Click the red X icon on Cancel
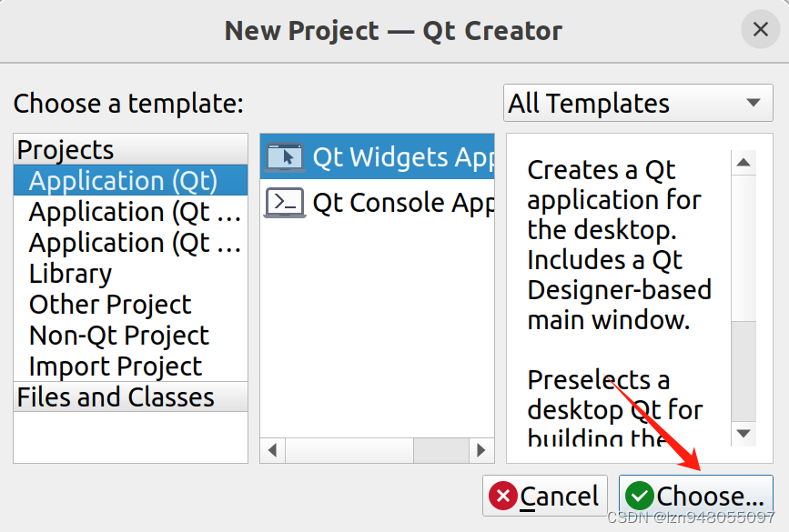Screen dimensions: 789x532 pyautogui.click(x=502, y=496)
